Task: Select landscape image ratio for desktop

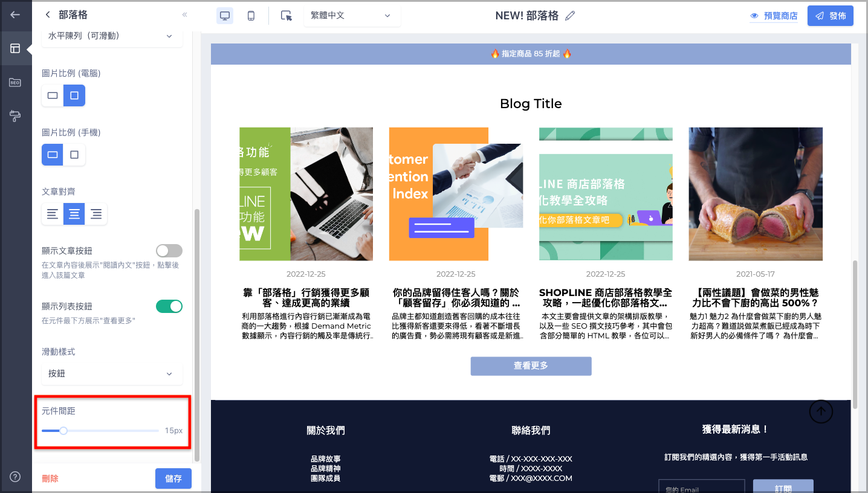Action: click(53, 95)
